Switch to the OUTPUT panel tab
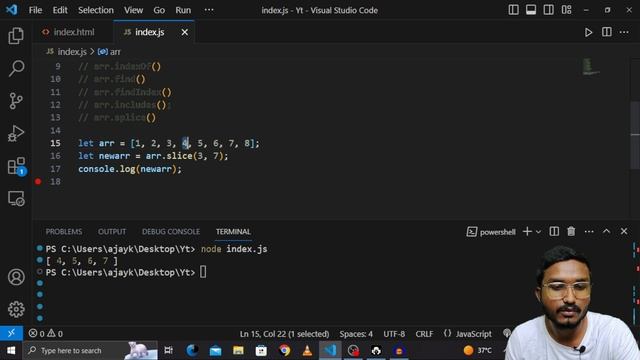The image size is (640, 360). coord(112,231)
